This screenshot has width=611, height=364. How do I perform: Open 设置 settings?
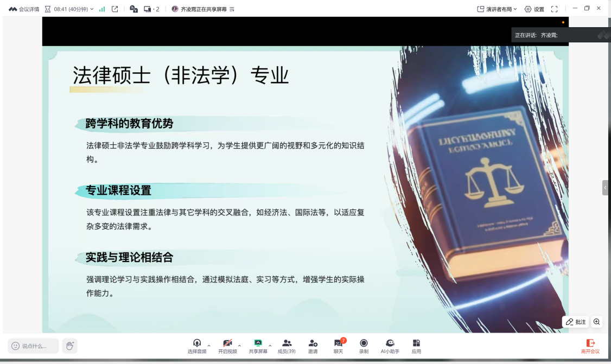534,9
